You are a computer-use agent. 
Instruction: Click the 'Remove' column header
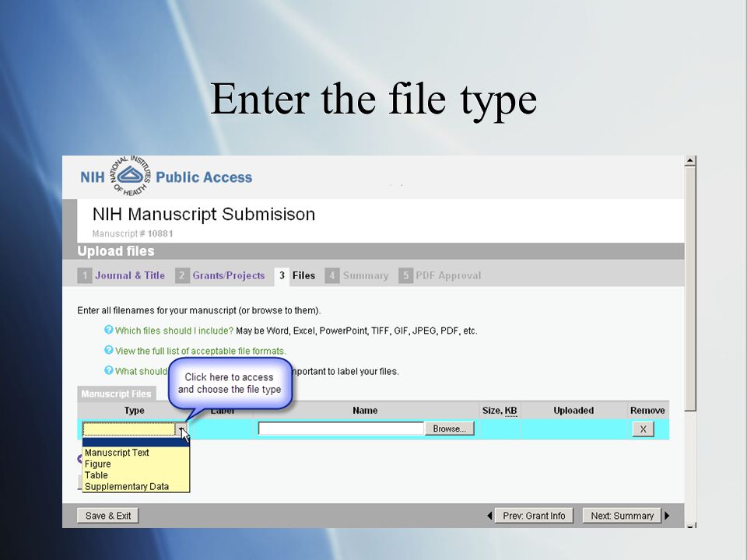point(647,411)
